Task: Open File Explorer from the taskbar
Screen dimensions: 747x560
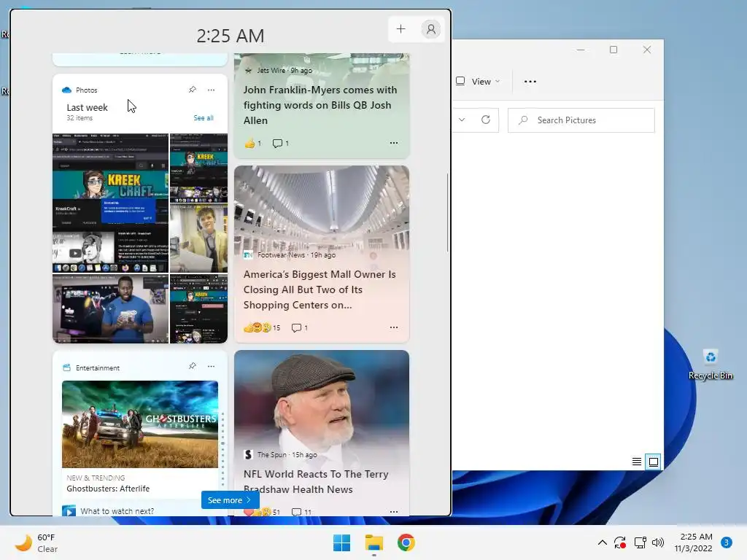Action: click(374, 542)
